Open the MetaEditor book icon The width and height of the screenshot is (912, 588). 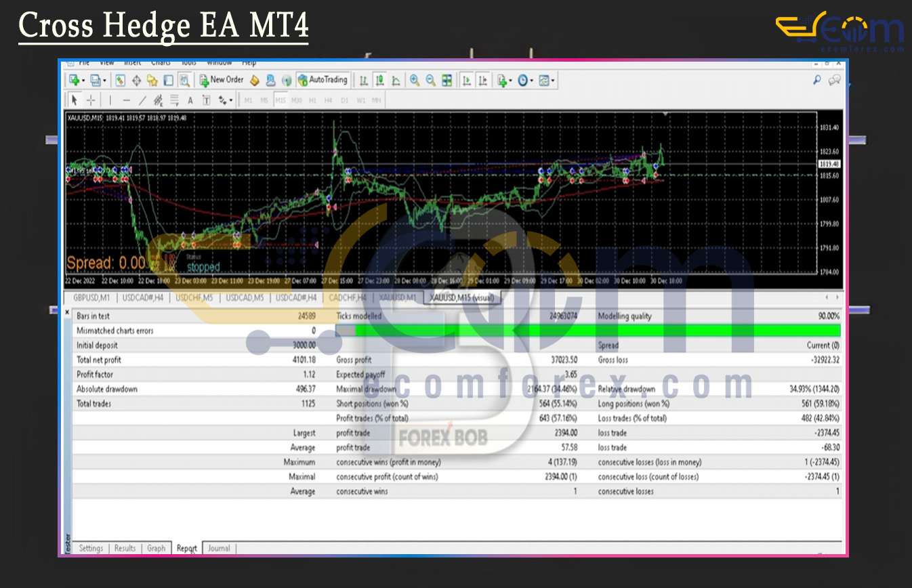coord(255,81)
